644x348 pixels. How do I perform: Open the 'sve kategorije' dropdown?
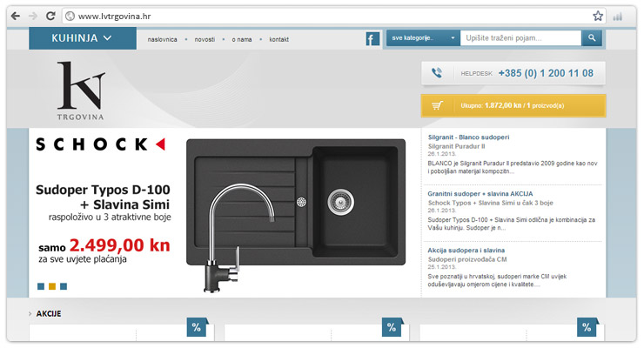tap(423, 37)
